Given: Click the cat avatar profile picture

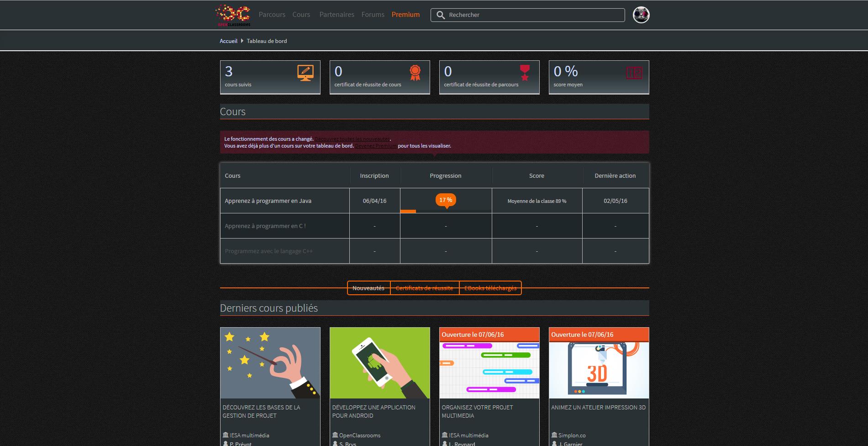Looking at the screenshot, I should click(641, 14).
